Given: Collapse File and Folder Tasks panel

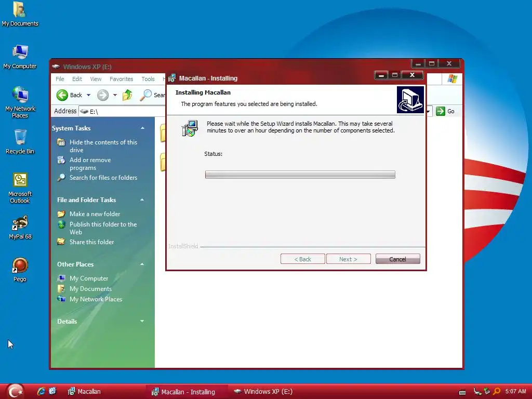Looking at the screenshot, I should [x=142, y=200].
